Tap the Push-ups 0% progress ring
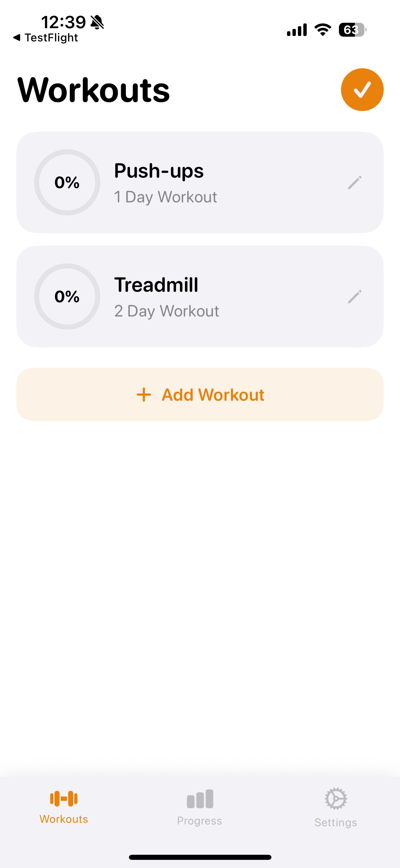 point(67,182)
